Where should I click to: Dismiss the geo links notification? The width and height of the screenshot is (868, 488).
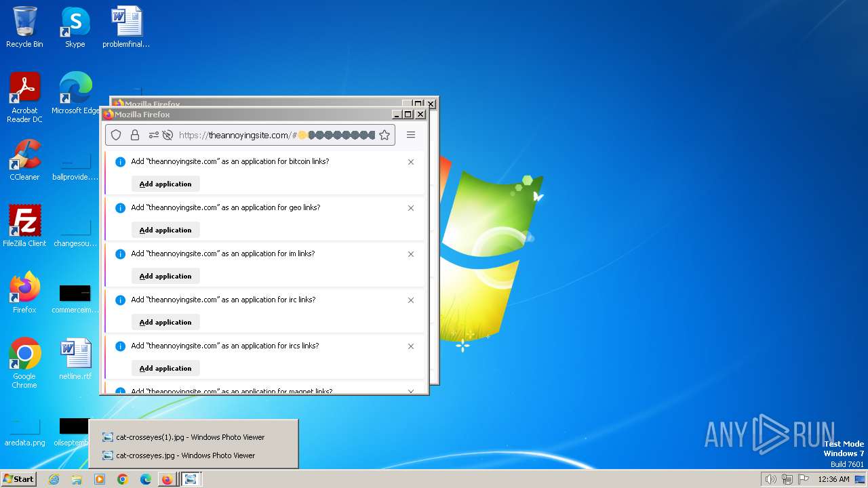click(x=411, y=208)
